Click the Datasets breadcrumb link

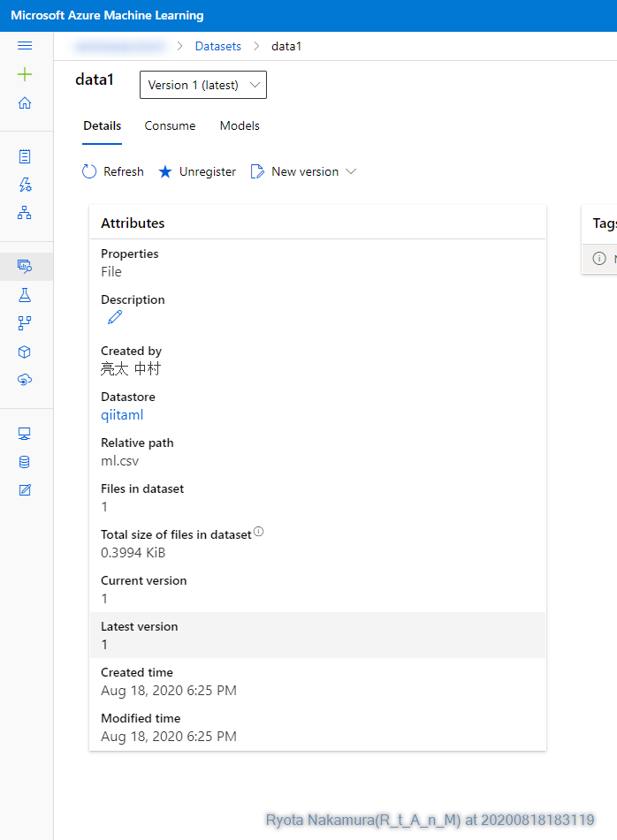point(218,46)
